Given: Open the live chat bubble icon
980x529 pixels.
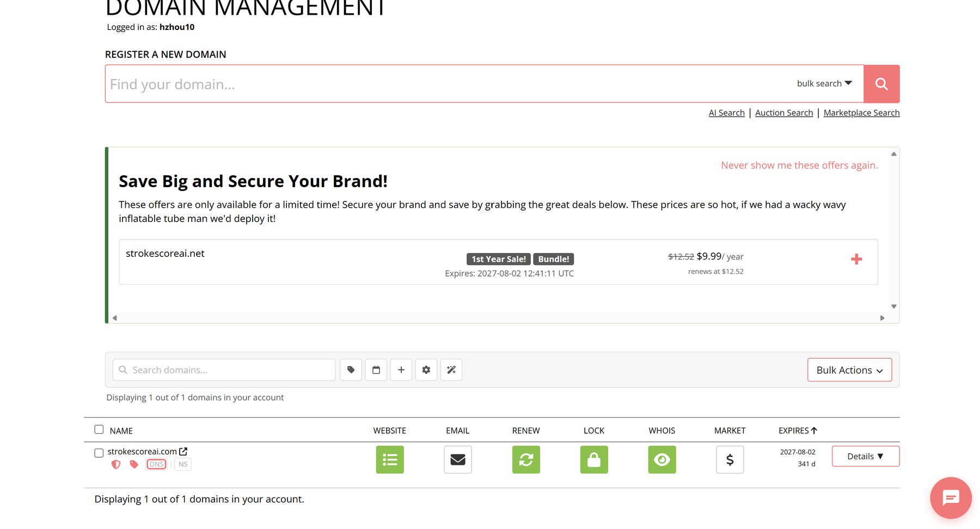Looking at the screenshot, I should 951,497.
